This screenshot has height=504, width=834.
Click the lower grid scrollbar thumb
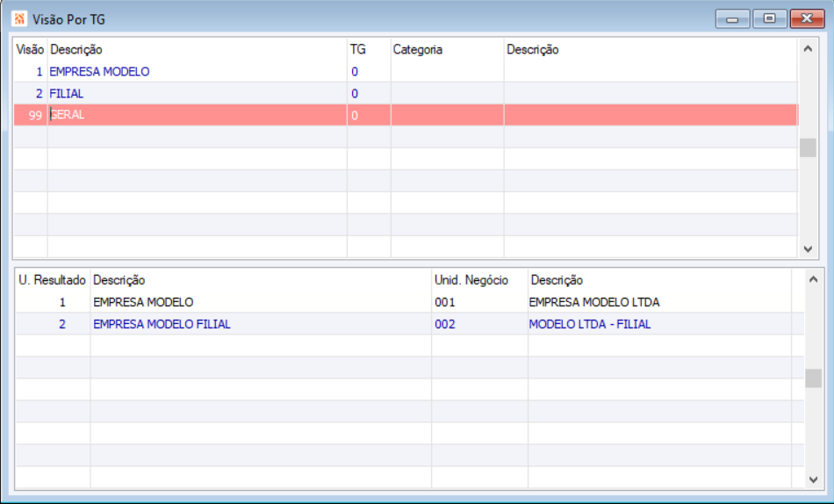[813, 378]
